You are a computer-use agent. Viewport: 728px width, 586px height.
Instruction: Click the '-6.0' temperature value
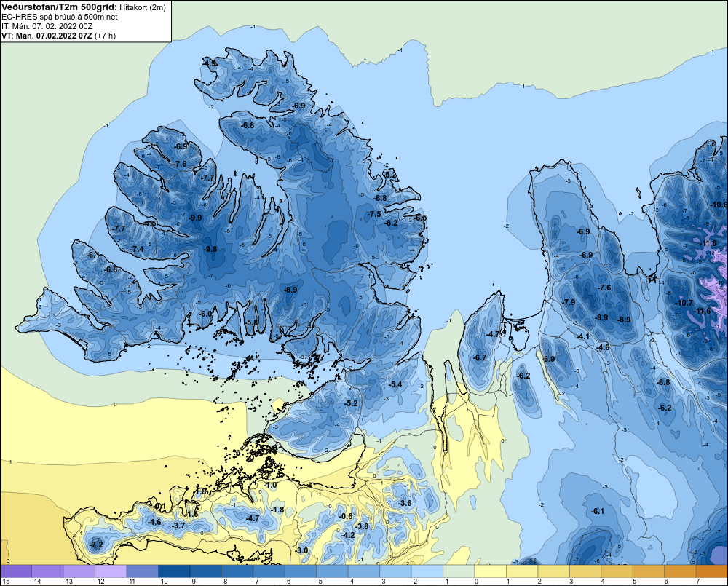point(206,314)
